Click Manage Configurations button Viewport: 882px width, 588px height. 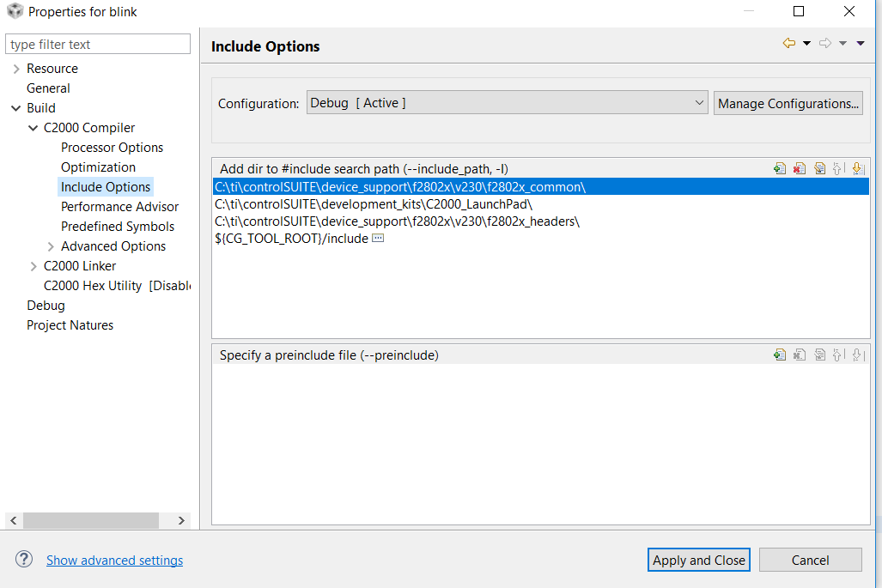point(788,103)
